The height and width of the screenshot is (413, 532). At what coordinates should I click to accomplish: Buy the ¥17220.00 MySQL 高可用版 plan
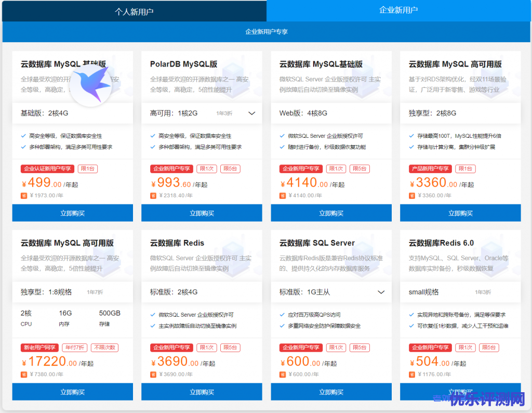pyautogui.click(x=72, y=392)
